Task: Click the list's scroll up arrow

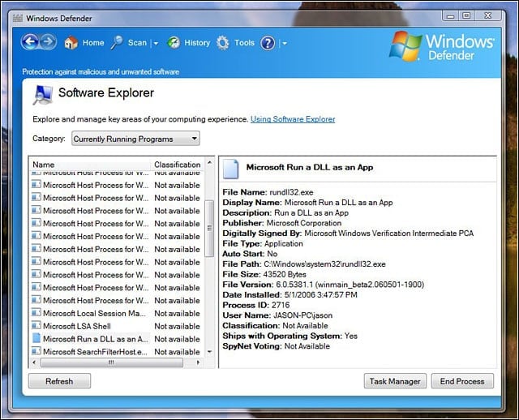Action: pyautogui.click(x=209, y=162)
